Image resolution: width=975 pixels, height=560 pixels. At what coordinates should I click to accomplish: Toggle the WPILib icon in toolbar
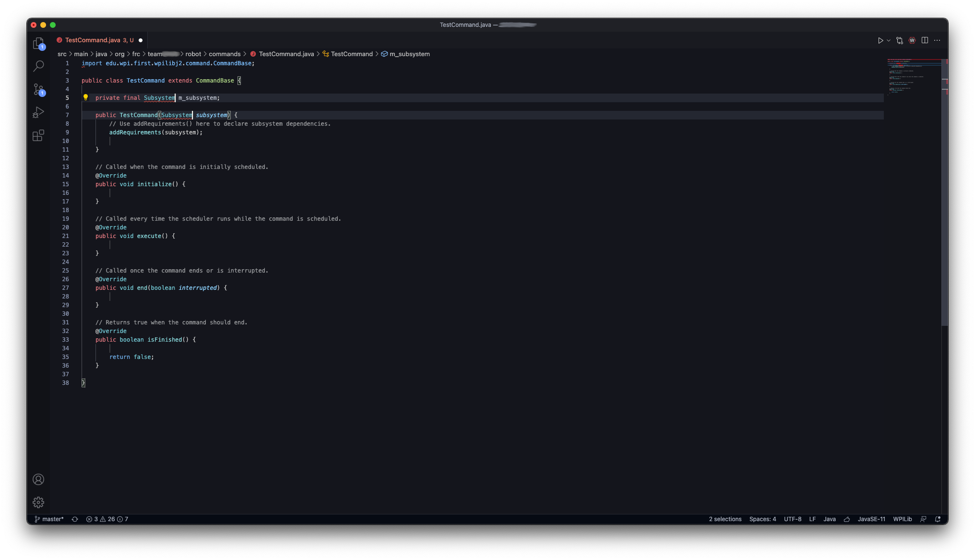[912, 40]
